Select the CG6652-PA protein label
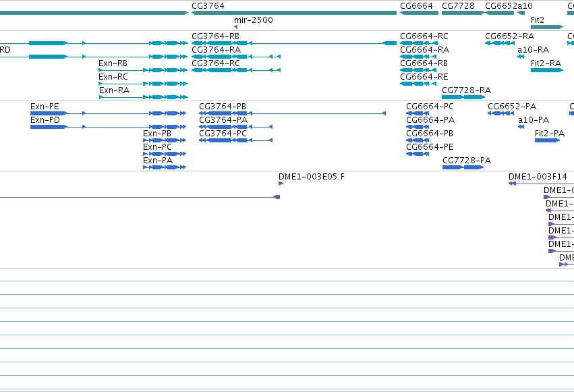 pos(512,107)
